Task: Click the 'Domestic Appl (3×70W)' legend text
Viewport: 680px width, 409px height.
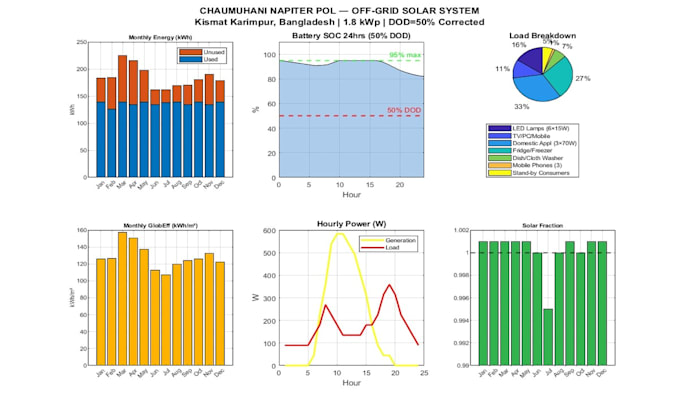Action: click(x=545, y=143)
